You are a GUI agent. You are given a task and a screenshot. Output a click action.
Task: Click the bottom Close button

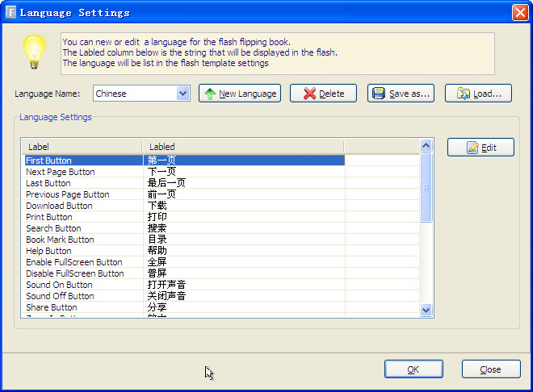(491, 369)
